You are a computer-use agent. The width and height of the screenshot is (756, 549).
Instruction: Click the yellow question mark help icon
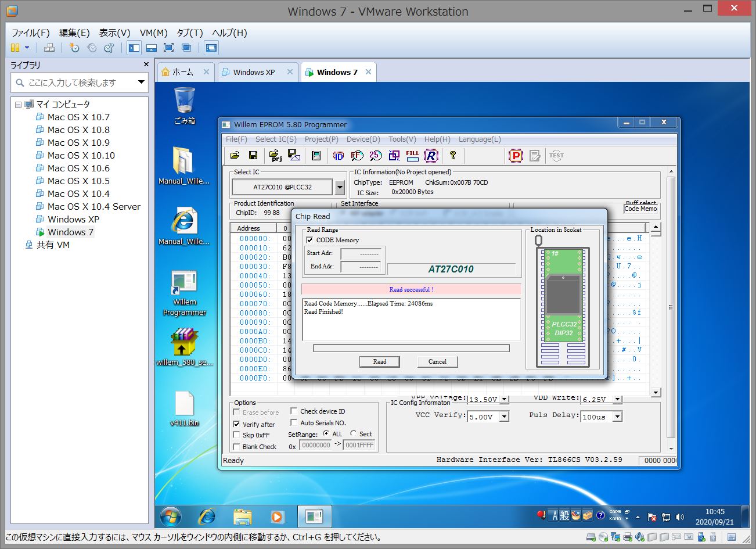(x=453, y=155)
